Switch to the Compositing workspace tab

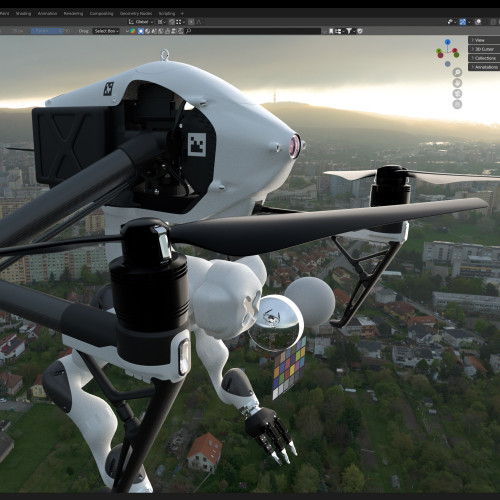coord(101,14)
